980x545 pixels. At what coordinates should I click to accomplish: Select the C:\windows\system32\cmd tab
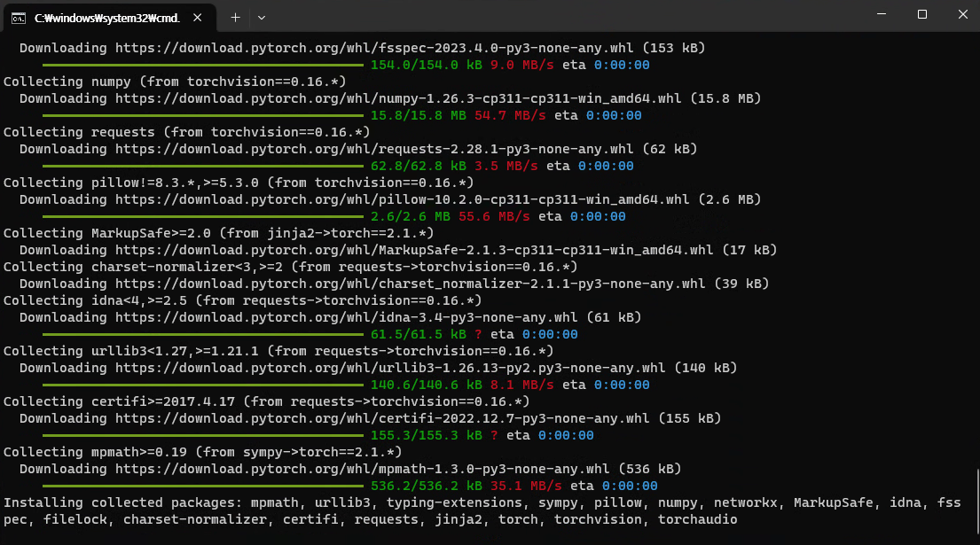click(110, 18)
